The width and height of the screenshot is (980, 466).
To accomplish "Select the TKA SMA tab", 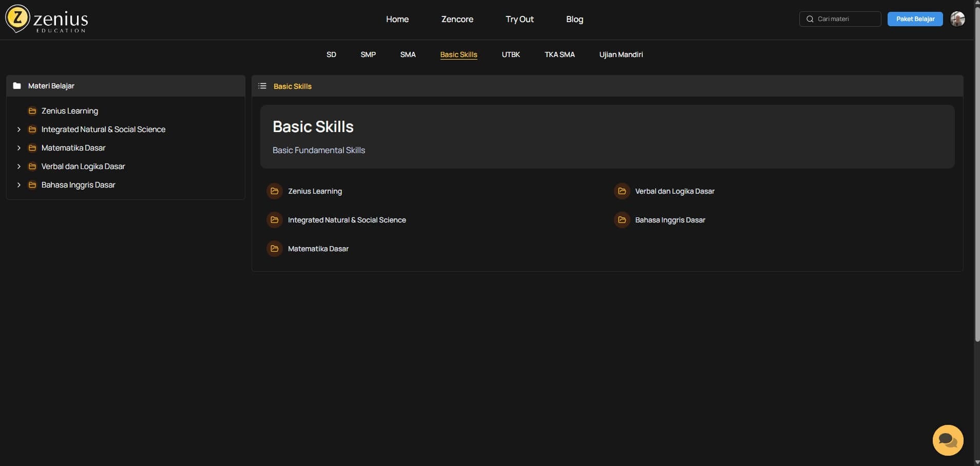I will point(560,54).
